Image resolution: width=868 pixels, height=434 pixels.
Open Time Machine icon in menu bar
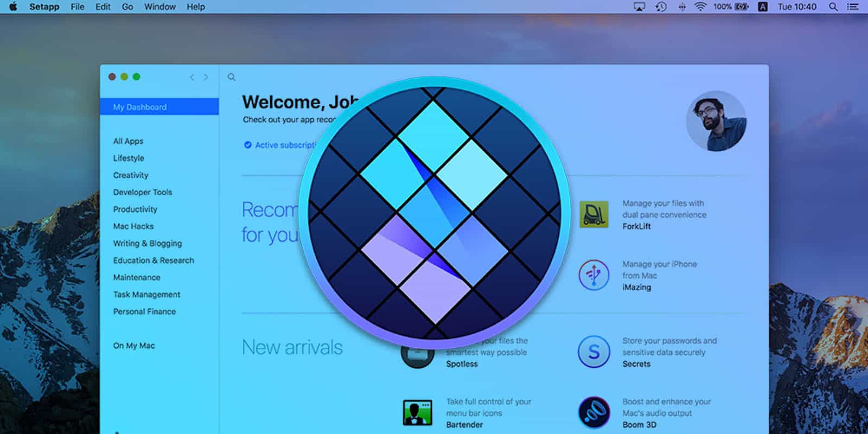661,7
